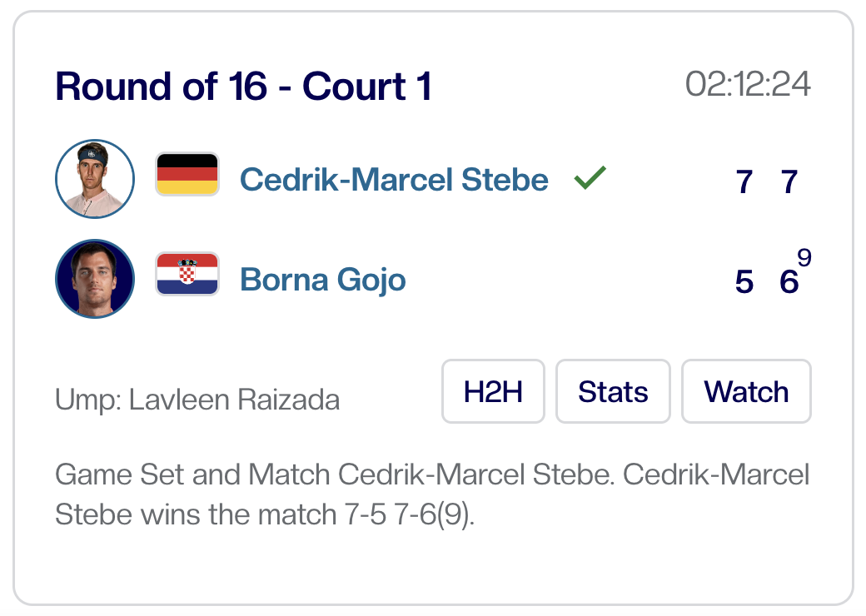Click Gojo's second set score of 6

789,282
